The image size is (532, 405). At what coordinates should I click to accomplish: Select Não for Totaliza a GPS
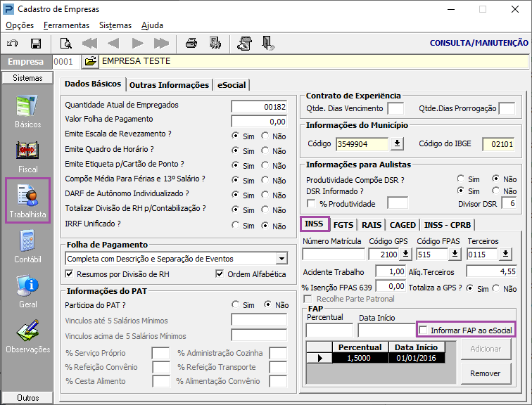pos(496,288)
